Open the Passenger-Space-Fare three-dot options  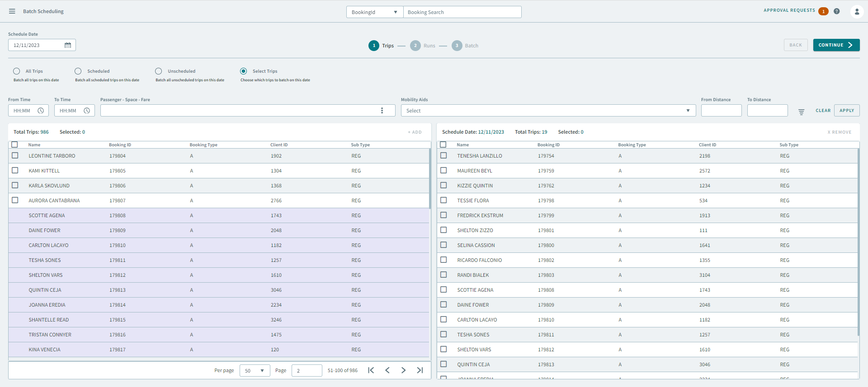[382, 111]
